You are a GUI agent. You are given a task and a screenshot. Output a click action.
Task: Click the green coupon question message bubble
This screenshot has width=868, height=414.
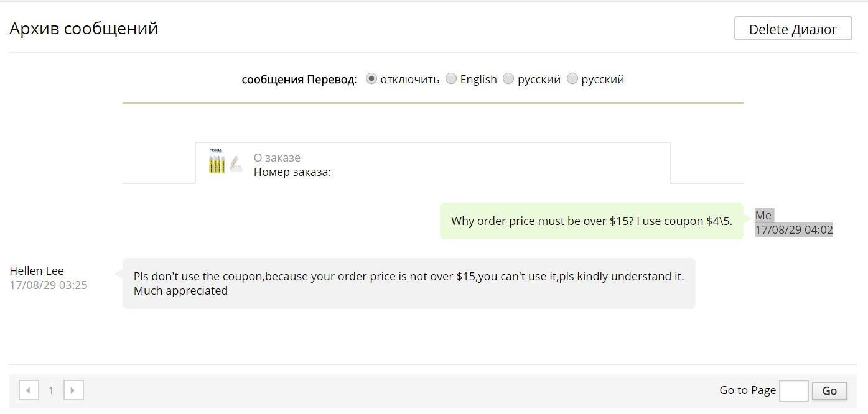pos(592,221)
